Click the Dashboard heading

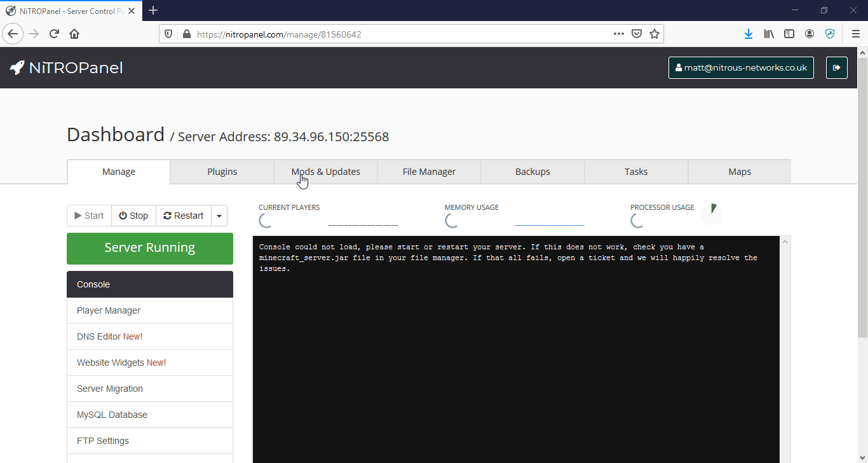116,134
